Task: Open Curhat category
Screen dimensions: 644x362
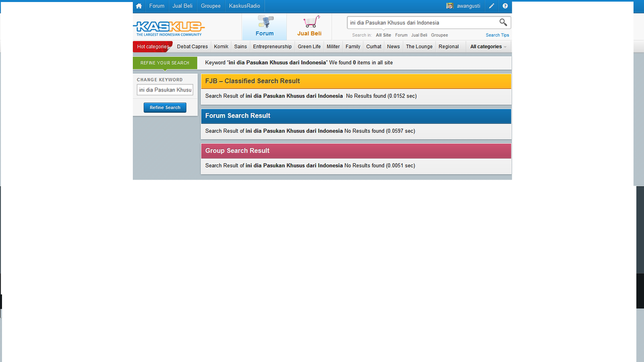Action: [x=374, y=47]
